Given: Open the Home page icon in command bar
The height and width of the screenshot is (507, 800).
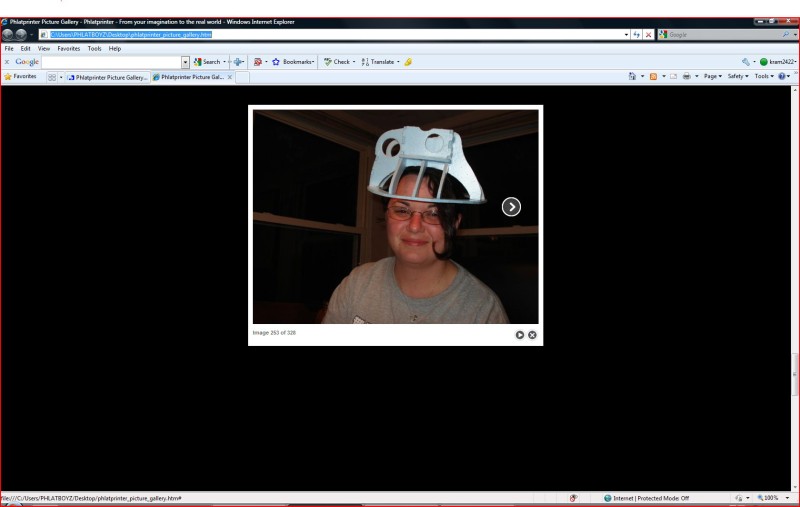Looking at the screenshot, I should [x=633, y=76].
